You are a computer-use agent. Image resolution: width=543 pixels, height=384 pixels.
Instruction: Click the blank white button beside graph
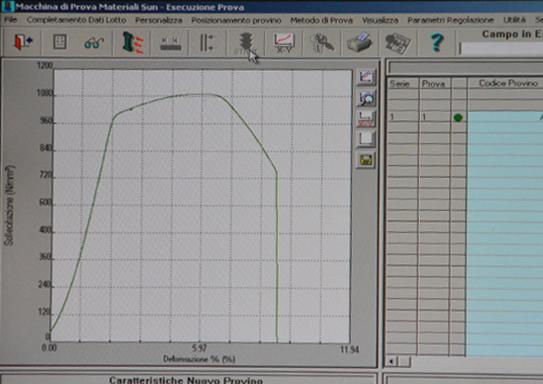point(366,139)
